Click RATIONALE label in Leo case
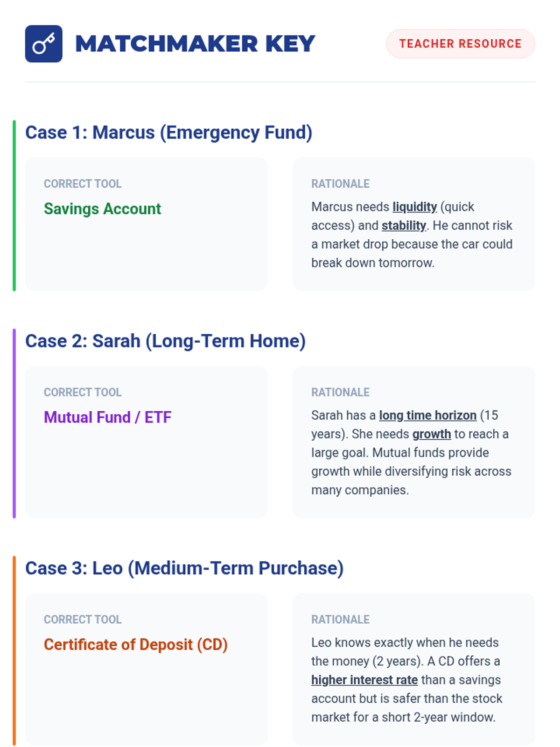Viewport: 560px width, 747px height. tap(340, 620)
